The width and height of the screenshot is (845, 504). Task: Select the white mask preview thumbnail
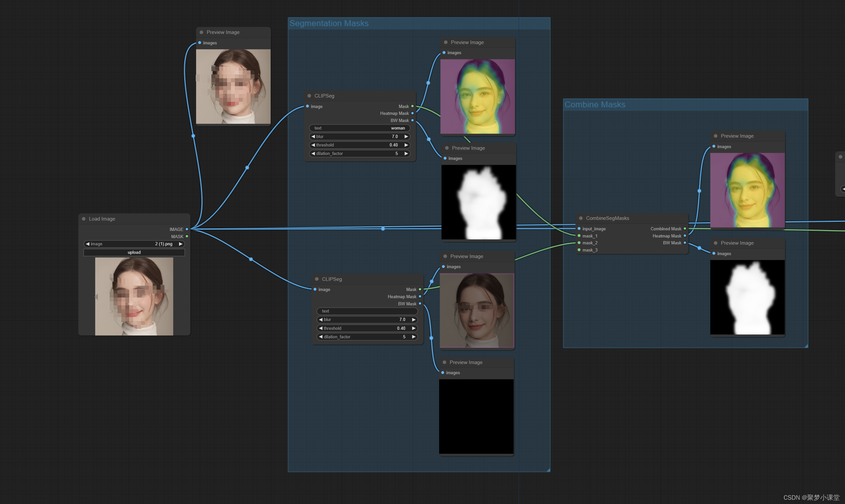pyautogui.click(x=478, y=202)
